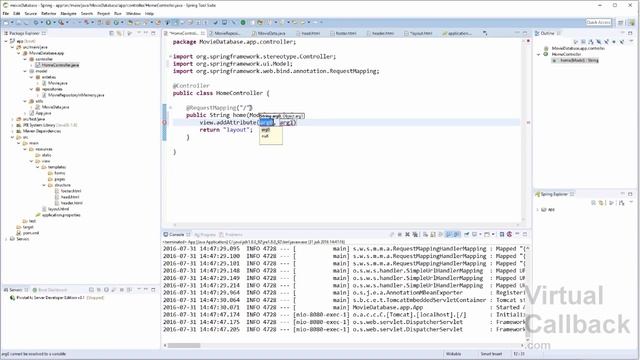Open the Outline view menu
Screen dimensions: 640x360
click(630, 42)
